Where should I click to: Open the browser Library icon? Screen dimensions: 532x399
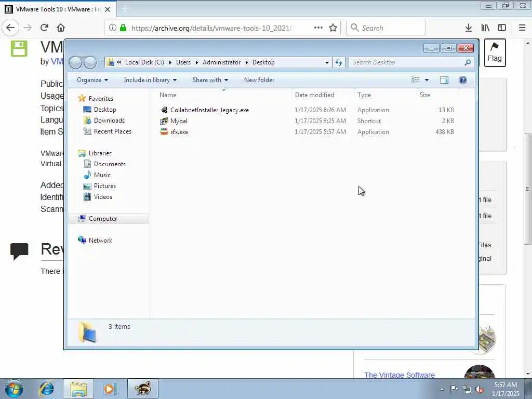485,28
